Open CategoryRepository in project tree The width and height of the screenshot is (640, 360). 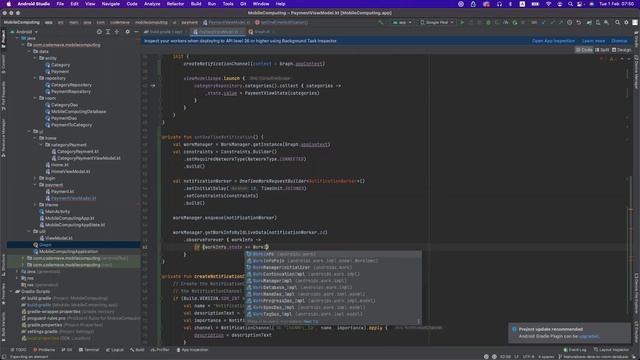click(71, 85)
